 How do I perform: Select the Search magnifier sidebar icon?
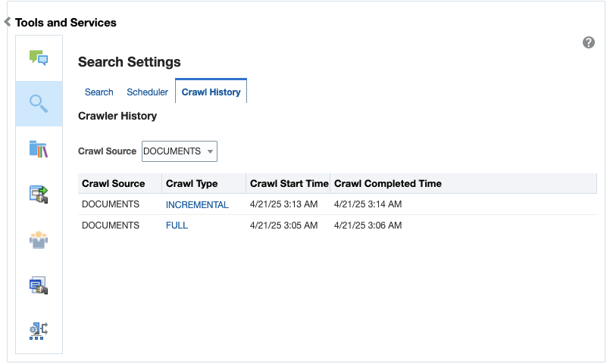point(39,104)
